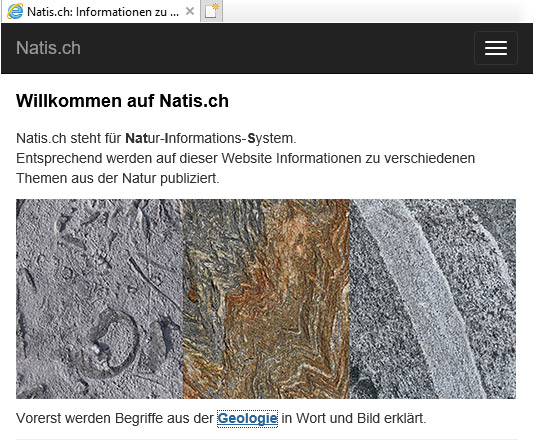Click the empty tab strip area

tap(375, 11)
